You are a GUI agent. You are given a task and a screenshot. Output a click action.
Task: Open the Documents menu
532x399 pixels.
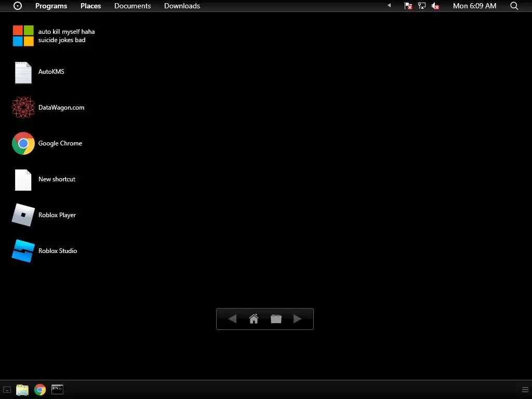pyautogui.click(x=132, y=6)
